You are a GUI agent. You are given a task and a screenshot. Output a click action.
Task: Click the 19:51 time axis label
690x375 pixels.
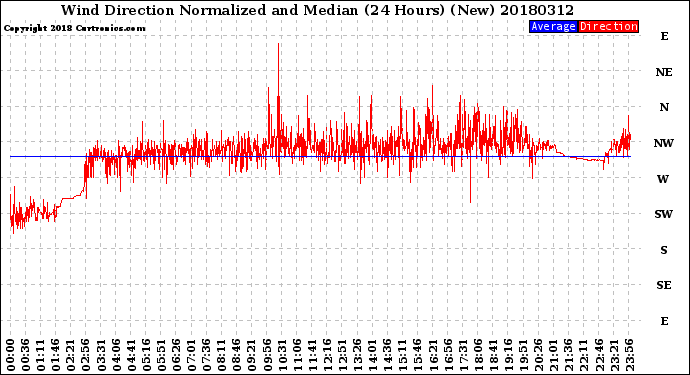523,355
